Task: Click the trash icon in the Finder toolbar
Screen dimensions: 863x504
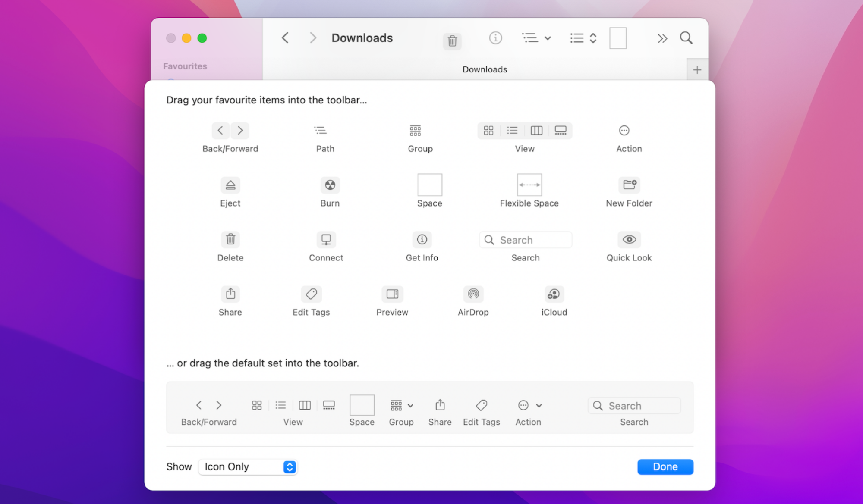Action: coord(452,41)
